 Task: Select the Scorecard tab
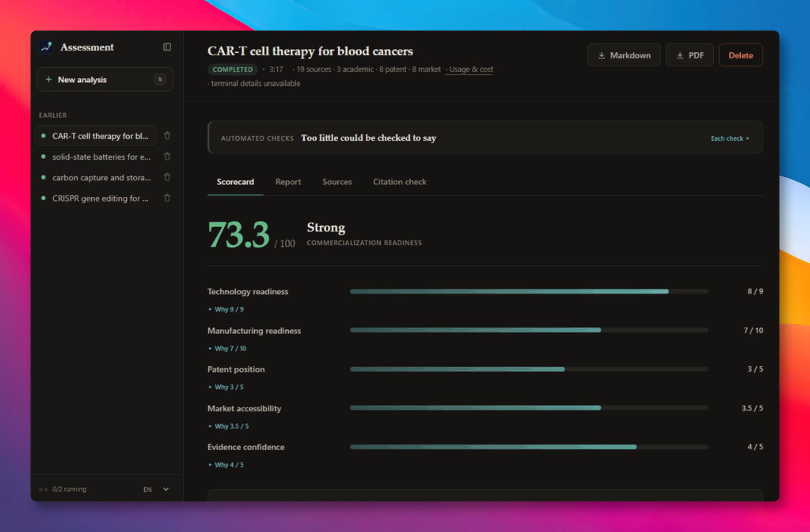235,182
